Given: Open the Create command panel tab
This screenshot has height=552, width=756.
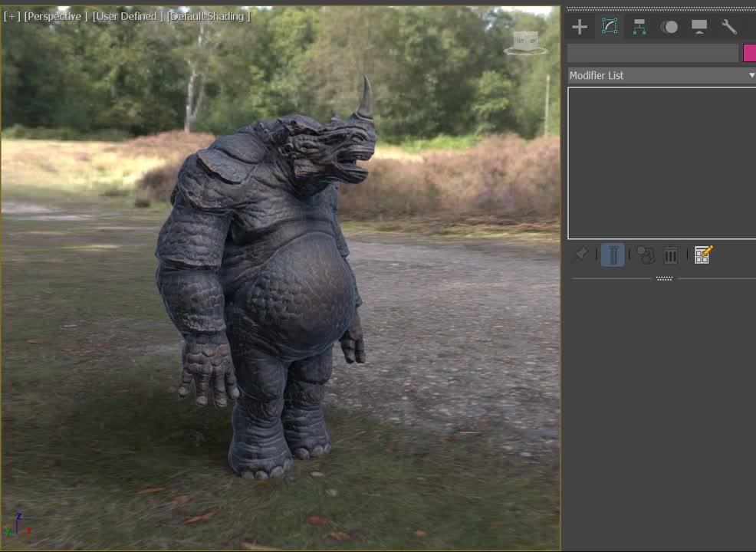Looking at the screenshot, I should point(580,27).
